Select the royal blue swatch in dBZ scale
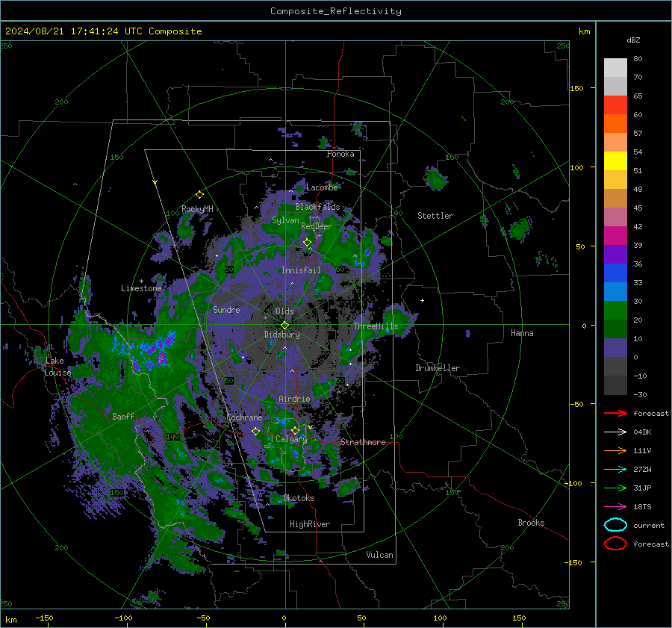 coord(615,273)
